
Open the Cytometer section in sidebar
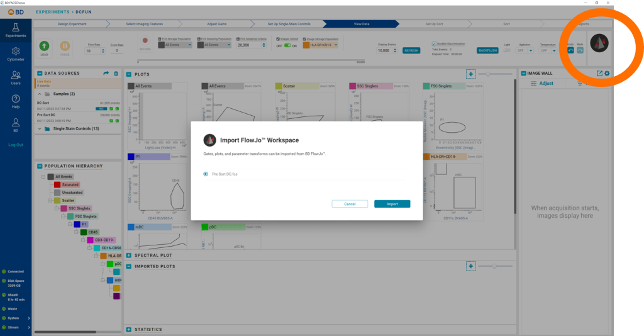[x=16, y=54]
